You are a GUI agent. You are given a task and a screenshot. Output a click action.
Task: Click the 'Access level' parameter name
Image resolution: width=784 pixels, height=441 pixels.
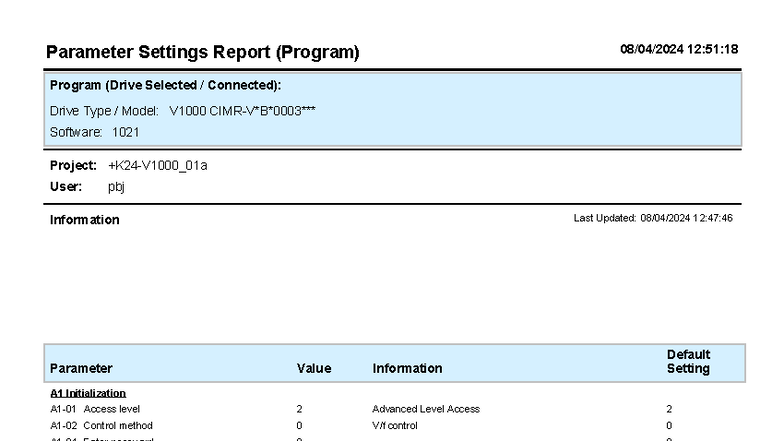click(x=112, y=409)
